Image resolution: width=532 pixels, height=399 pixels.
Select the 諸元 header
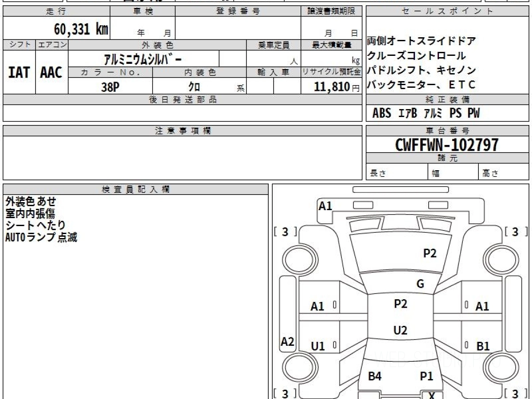448,158
